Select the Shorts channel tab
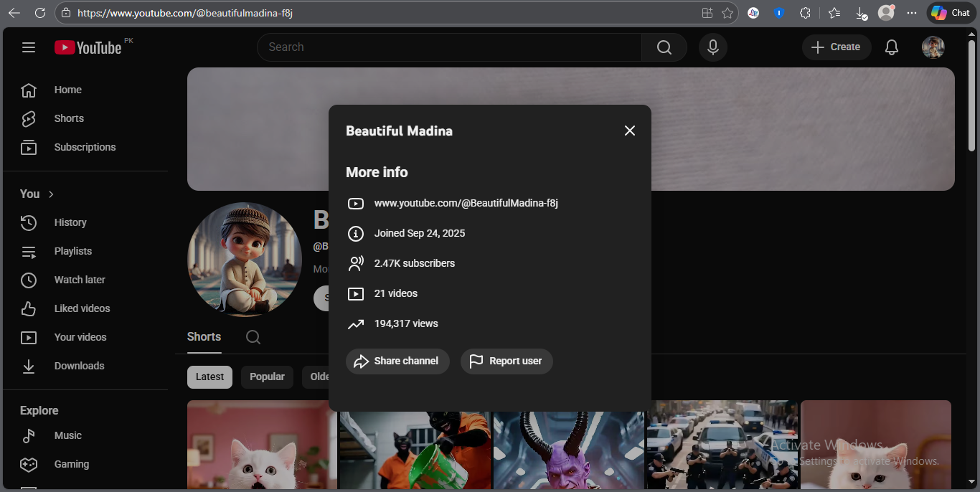Viewport: 980px width, 492px height. [204, 337]
